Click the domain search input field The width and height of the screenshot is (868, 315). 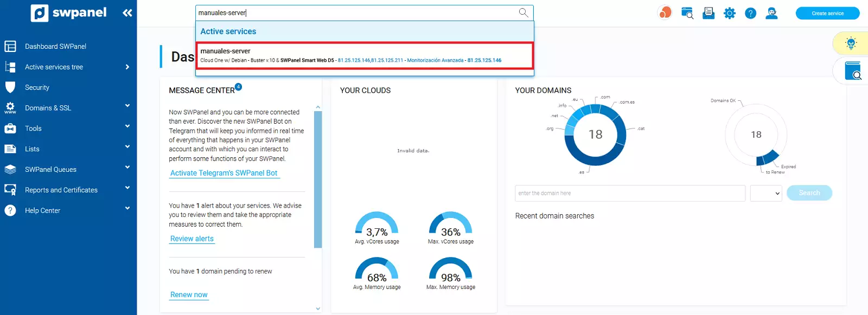pos(630,193)
